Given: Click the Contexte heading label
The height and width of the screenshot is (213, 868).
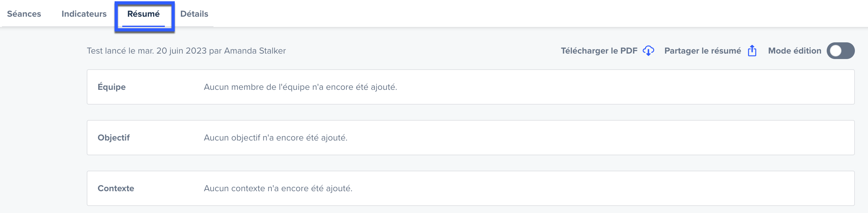Looking at the screenshot, I should [116, 188].
